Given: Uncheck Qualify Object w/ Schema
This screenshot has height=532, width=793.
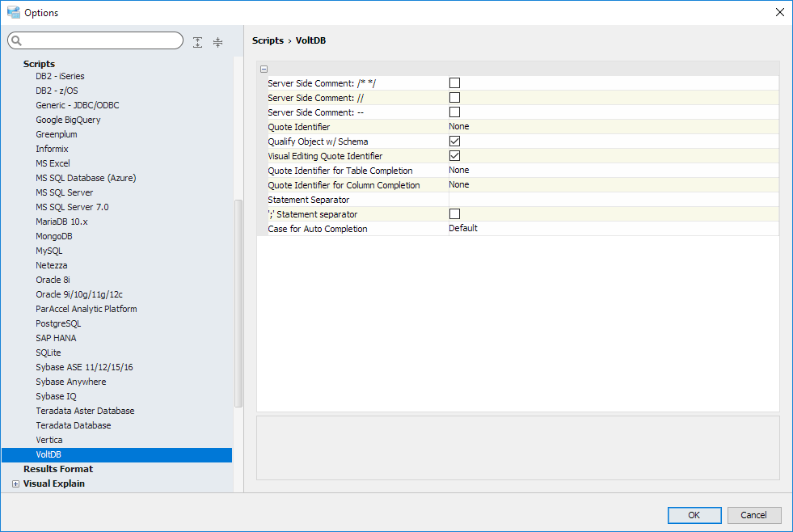Looking at the screenshot, I should click(454, 141).
